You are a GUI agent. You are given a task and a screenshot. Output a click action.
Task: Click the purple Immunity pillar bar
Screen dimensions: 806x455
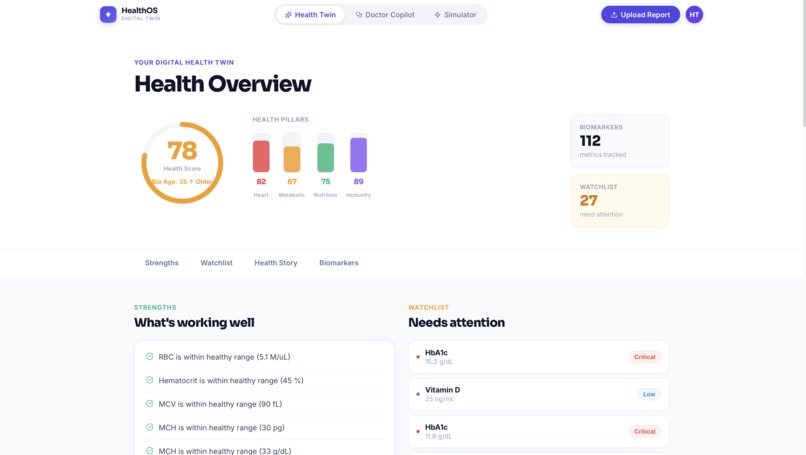358,155
